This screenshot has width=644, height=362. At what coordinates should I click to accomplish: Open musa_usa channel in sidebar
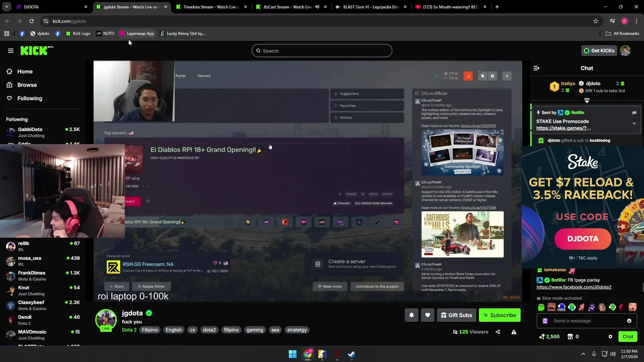(42, 261)
